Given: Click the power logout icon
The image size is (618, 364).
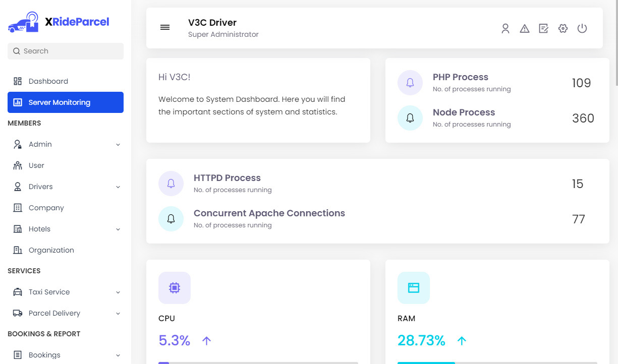Looking at the screenshot, I should coord(582,29).
